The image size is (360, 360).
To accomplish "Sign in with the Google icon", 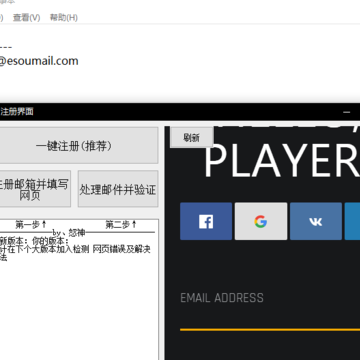I will click(x=261, y=221).
